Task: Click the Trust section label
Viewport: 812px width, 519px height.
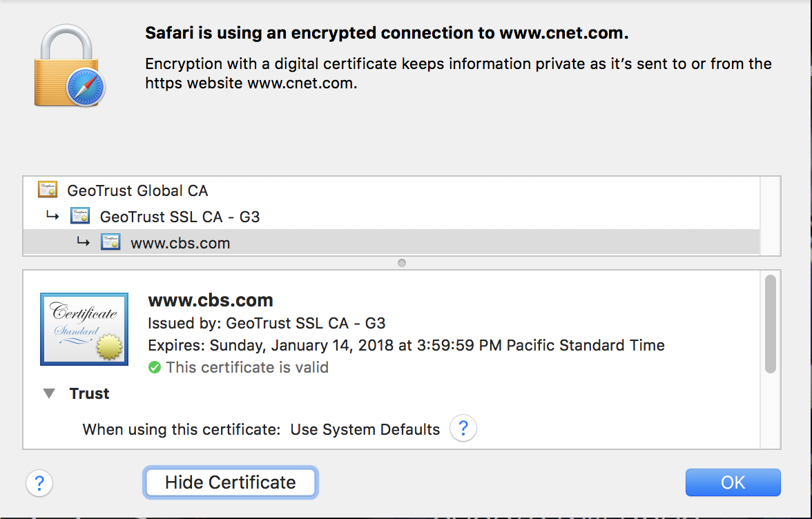Action: click(89, 394)
